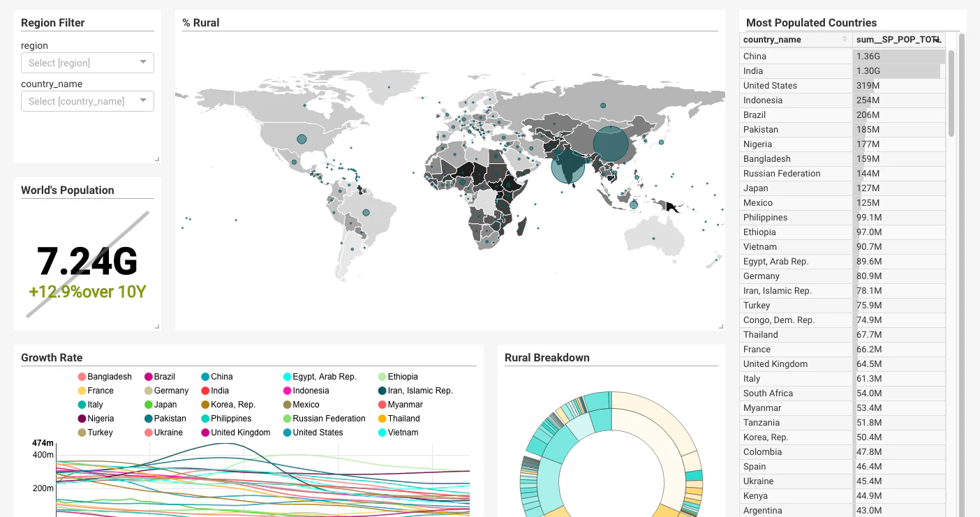
Task: Select Indonesia in the countries table
Action: click(842, 100)
